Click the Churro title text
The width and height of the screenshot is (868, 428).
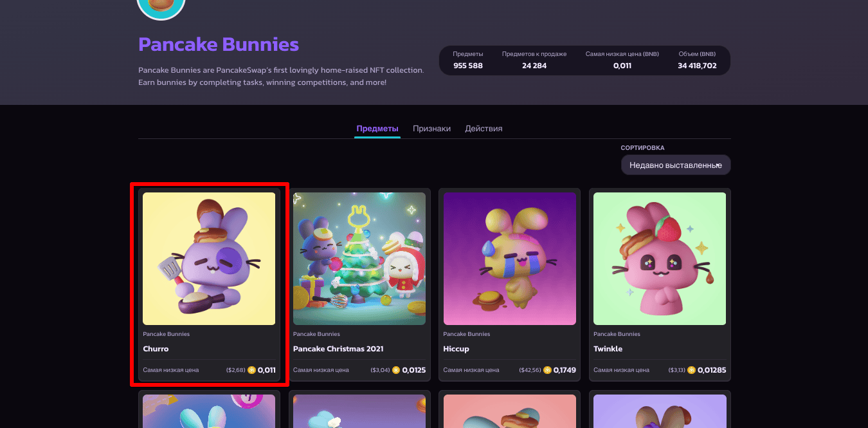tap(156, 349)
